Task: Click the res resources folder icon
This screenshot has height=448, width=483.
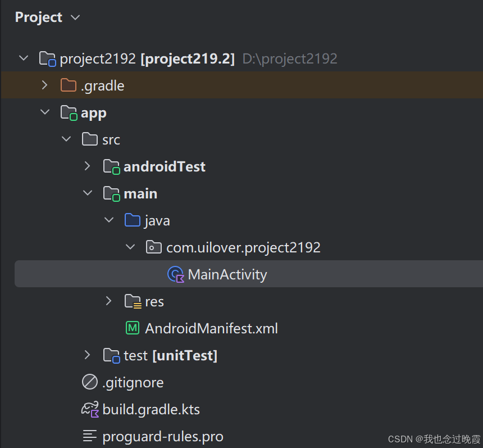Action: pos(133,301)
